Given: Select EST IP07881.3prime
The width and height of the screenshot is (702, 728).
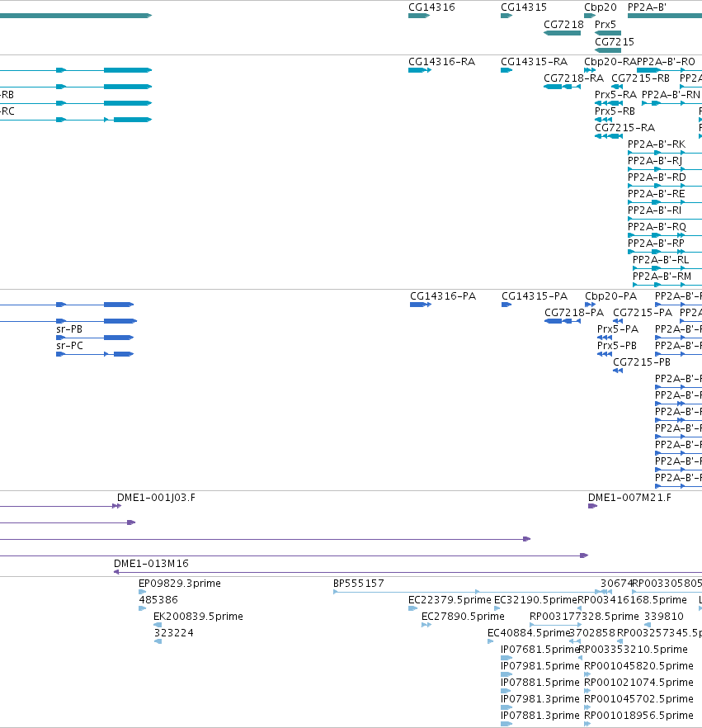Looking at the screenshot, I should [x=506, y=724].
